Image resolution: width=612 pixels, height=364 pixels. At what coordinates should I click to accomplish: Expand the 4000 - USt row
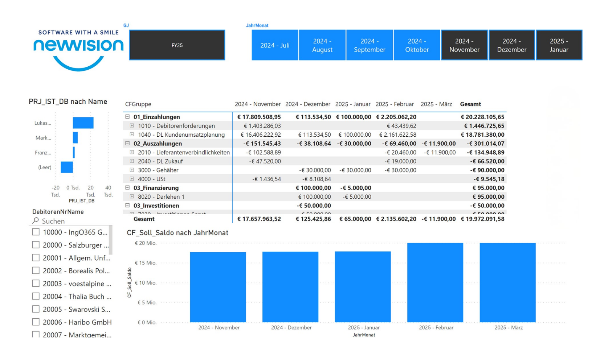coord(132,179)
